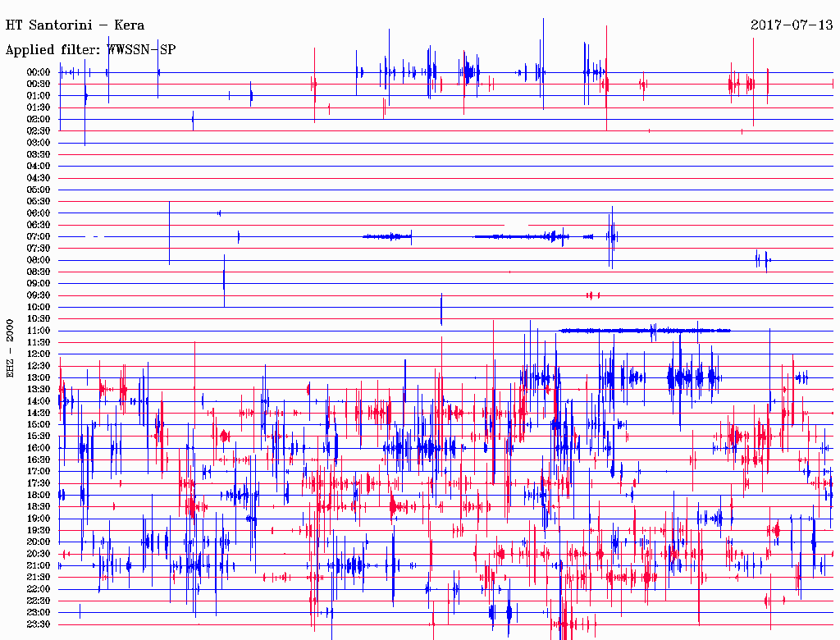Click the 05:30 time label
Image resolution: width=840 pixels, height=640 pixels.
pyautogui.click(x=38, y=202)
